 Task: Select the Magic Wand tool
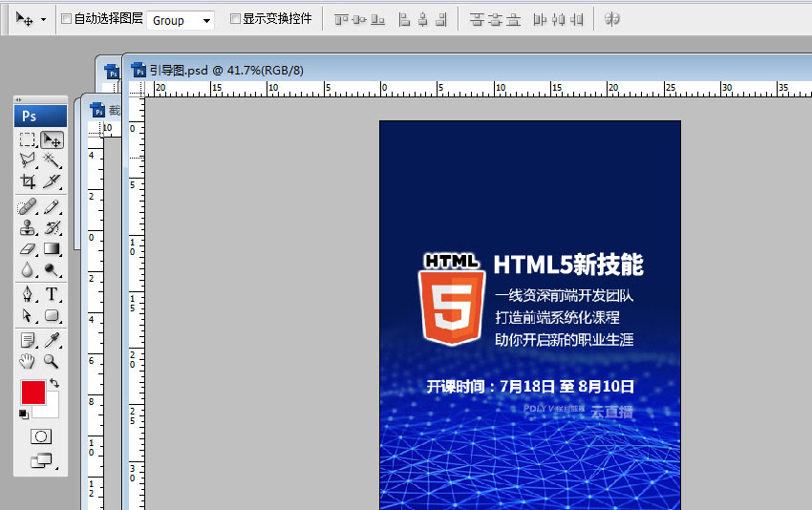53,160
